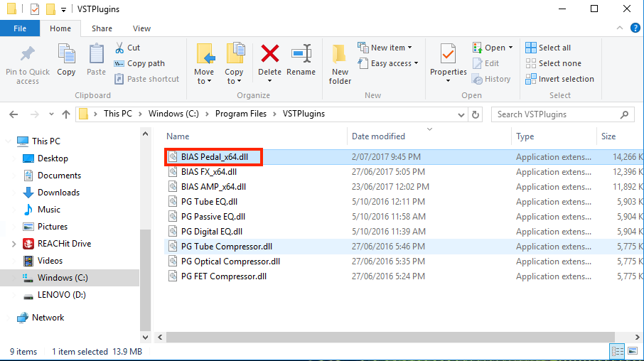Open the blue Help question mark icon

pyautogui.click(x=635, y=28)
